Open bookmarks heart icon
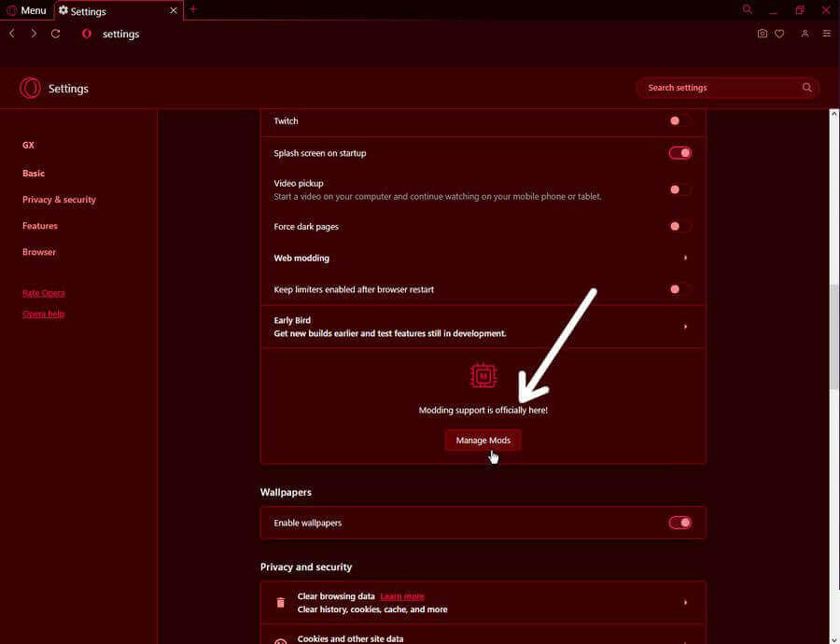The width and height of the screenshot is (840, 644). (779, 34)
